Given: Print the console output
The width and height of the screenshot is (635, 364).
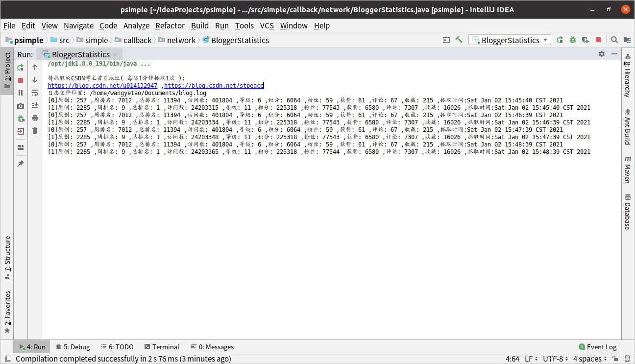Looking at the screenshot, I should click(x=35, y=118).
